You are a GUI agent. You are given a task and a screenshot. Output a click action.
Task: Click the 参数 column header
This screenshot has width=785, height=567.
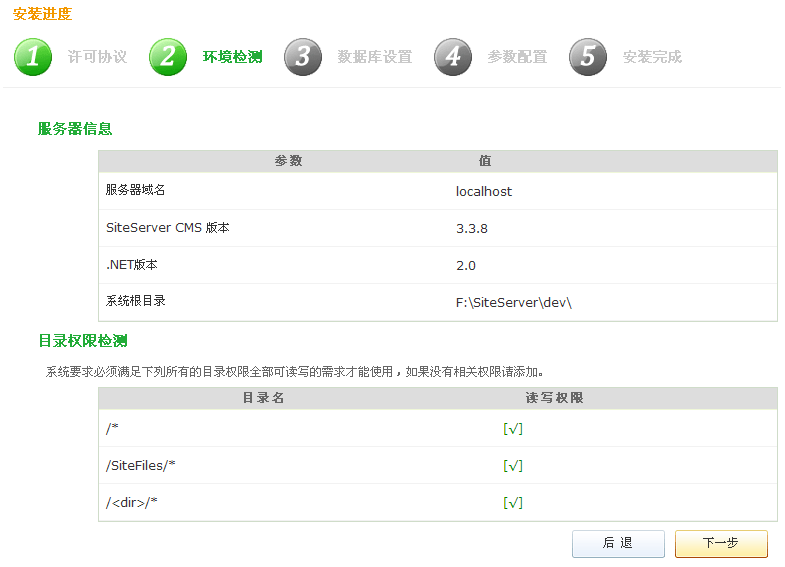288,161
